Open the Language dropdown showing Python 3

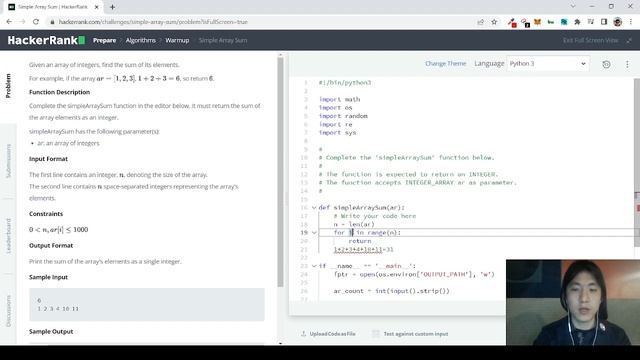pyautogui.click(x=547, y=64)
